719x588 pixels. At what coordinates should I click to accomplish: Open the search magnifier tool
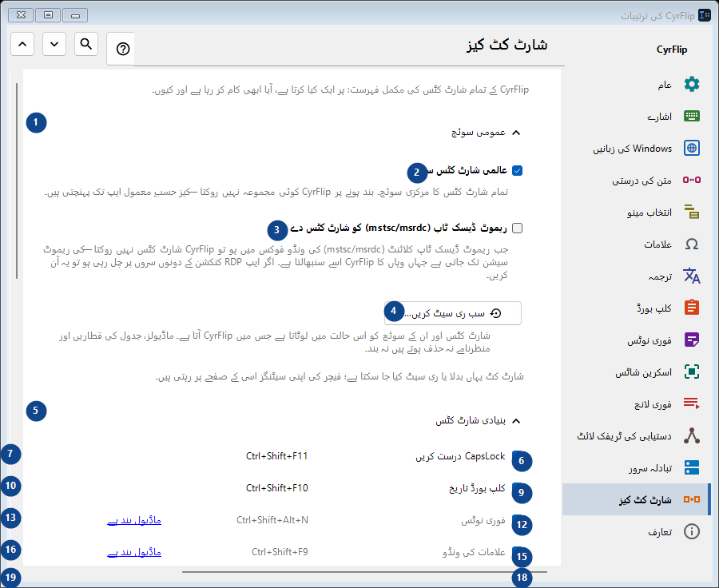[x=86, y=45]
